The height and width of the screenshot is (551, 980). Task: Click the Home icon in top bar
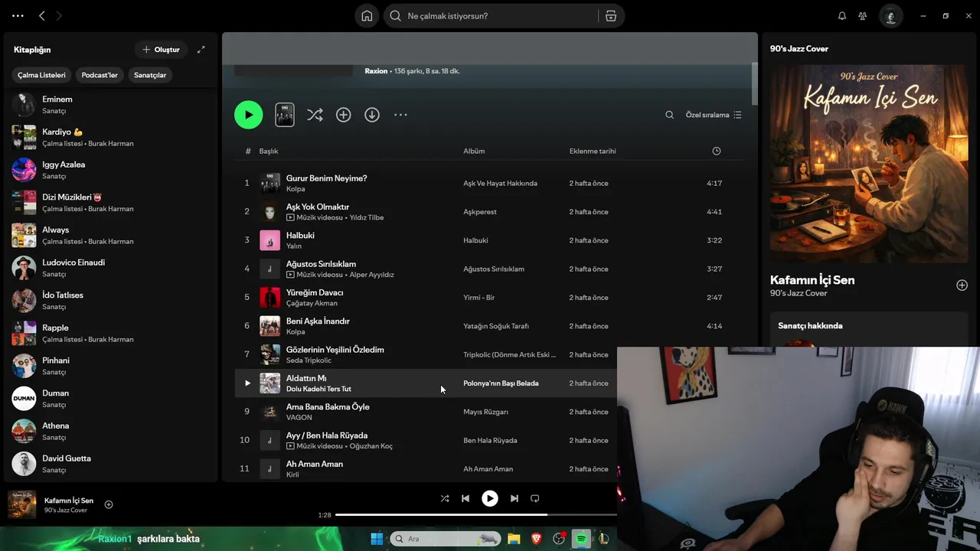(x=367, y=16)
